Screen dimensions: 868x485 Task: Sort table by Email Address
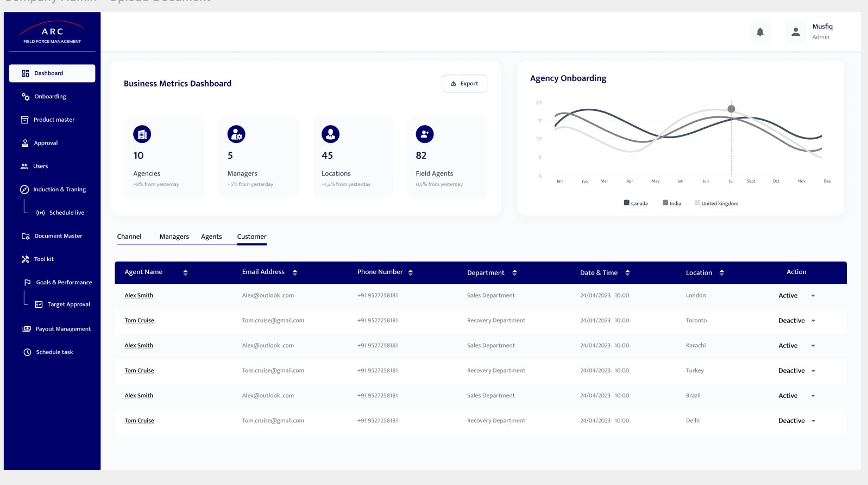pos(295,272)
